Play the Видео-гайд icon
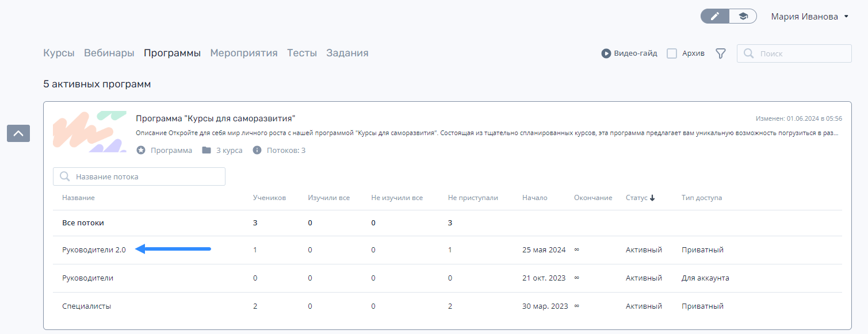Image resolution: width=868 pixels, height=334 pixels. point(606,53)
